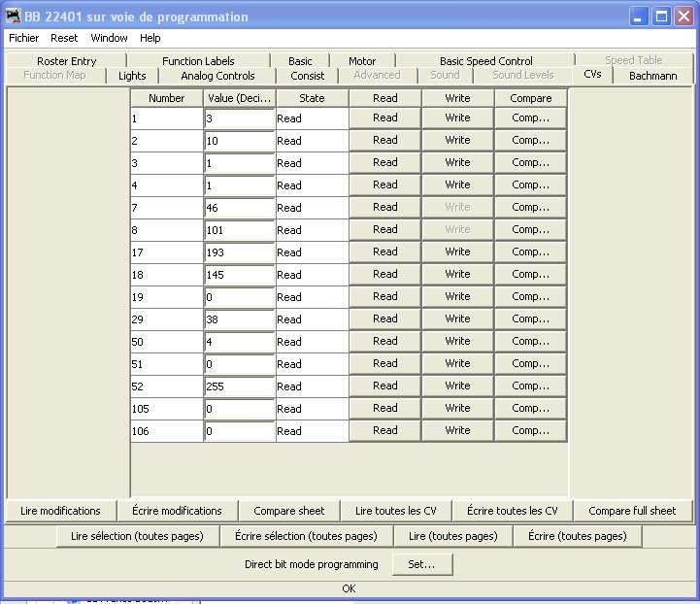Viewport: 700px width, 604px height.
Task: Edit the value field for CV 29
Action: 239,319
